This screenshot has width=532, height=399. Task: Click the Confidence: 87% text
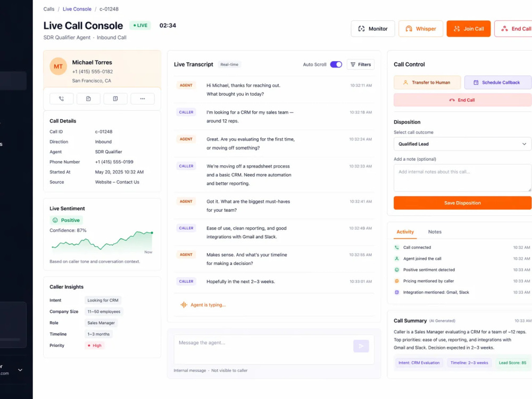[68, 230]
